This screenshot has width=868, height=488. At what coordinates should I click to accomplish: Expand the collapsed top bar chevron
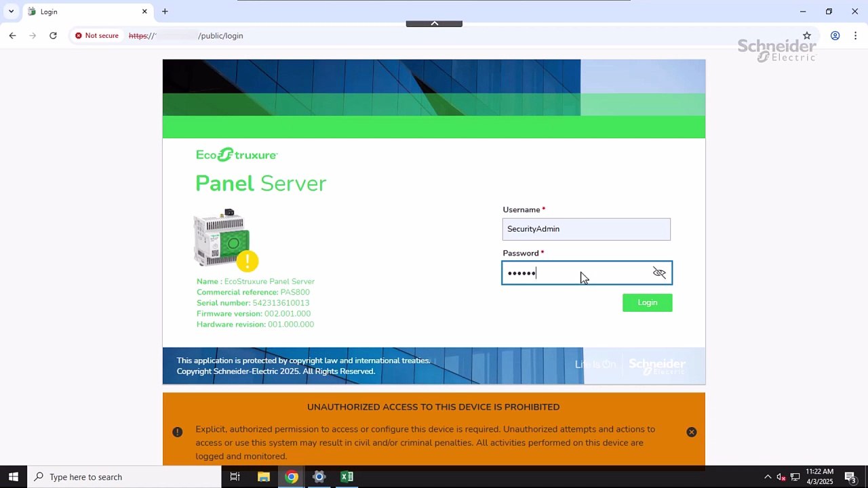coord(434,23)
